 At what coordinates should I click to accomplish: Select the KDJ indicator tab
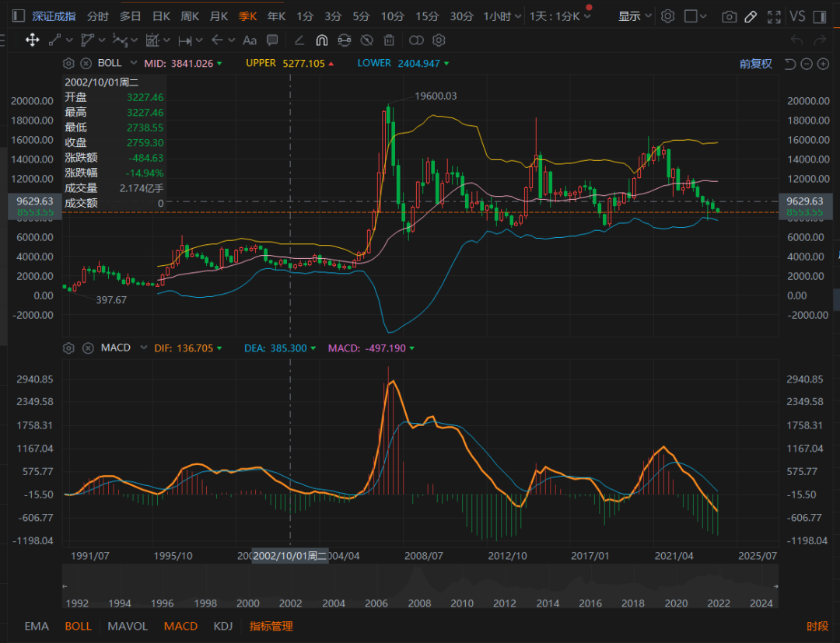point(223,626)
